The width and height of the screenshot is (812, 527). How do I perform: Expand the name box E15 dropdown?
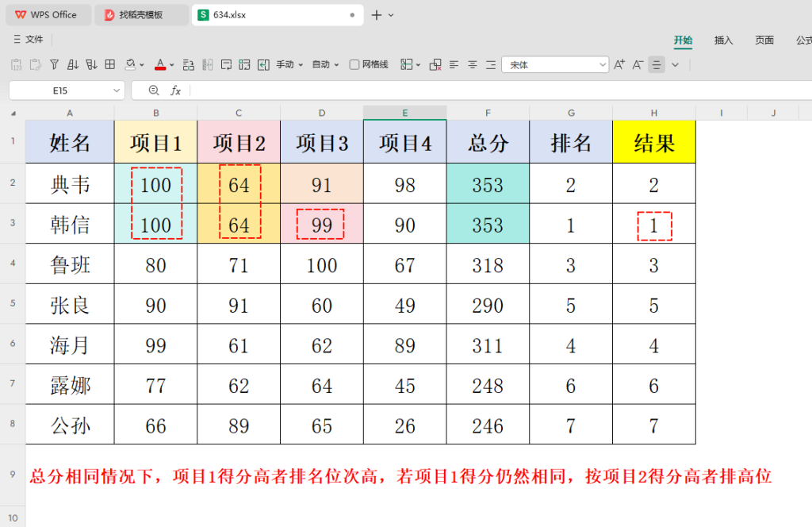click(117, 90)
